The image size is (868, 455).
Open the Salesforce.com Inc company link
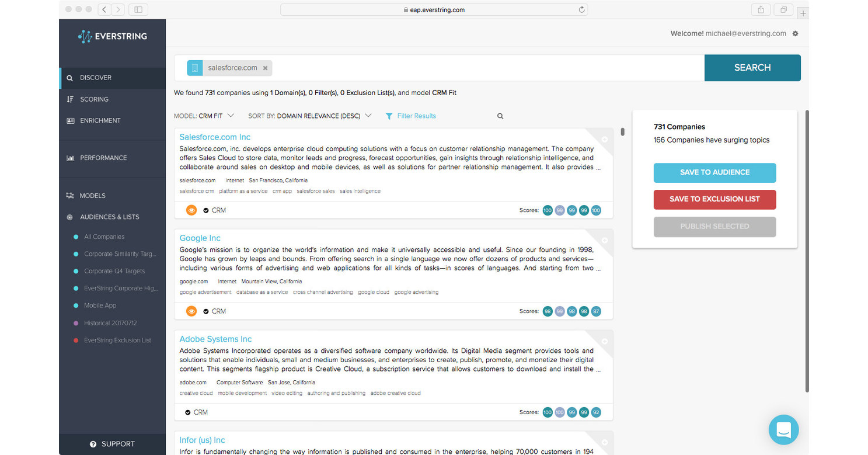pos(214,137)
